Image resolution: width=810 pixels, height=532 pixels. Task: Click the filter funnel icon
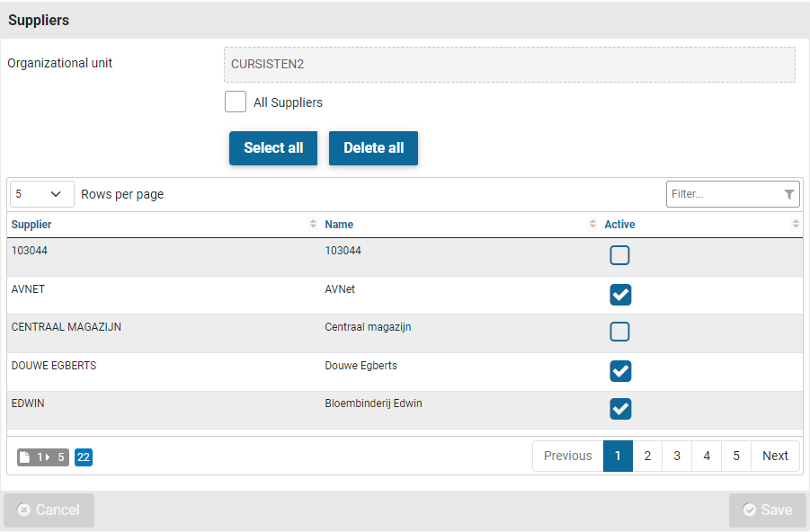point(788,194)
